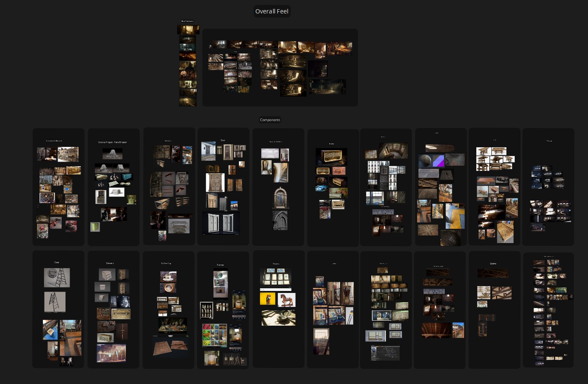Select the yellow background figurine image
This screenshot has height=384, width=588.
click(x=268, y=299)
